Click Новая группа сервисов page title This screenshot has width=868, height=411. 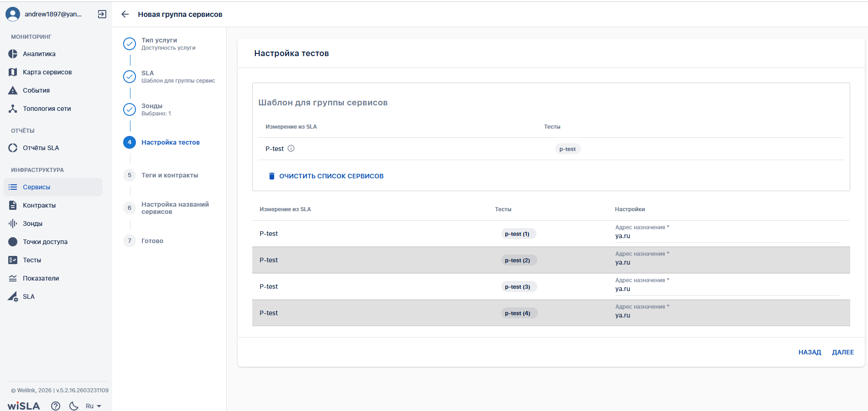pos(180,15)
